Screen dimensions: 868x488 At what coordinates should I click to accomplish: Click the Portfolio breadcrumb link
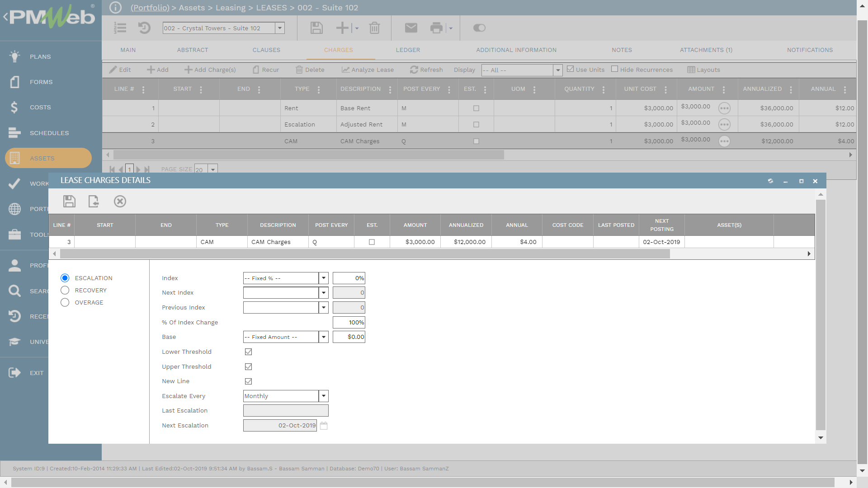[x=150, y=8]
